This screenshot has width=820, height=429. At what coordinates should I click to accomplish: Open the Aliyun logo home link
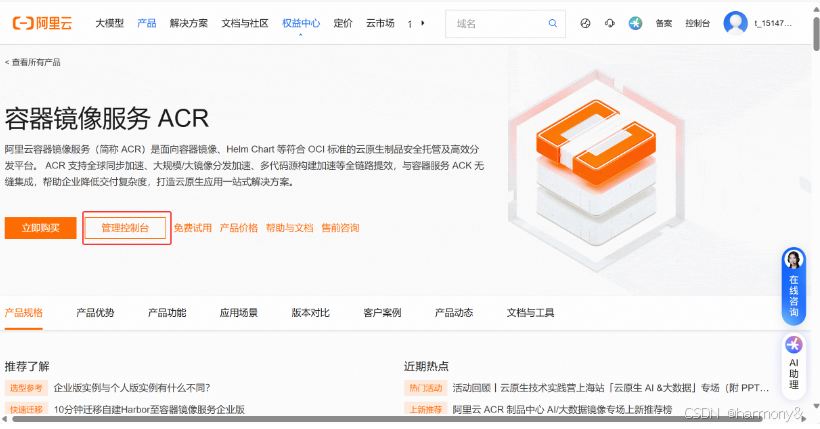(x=42, y=23)
